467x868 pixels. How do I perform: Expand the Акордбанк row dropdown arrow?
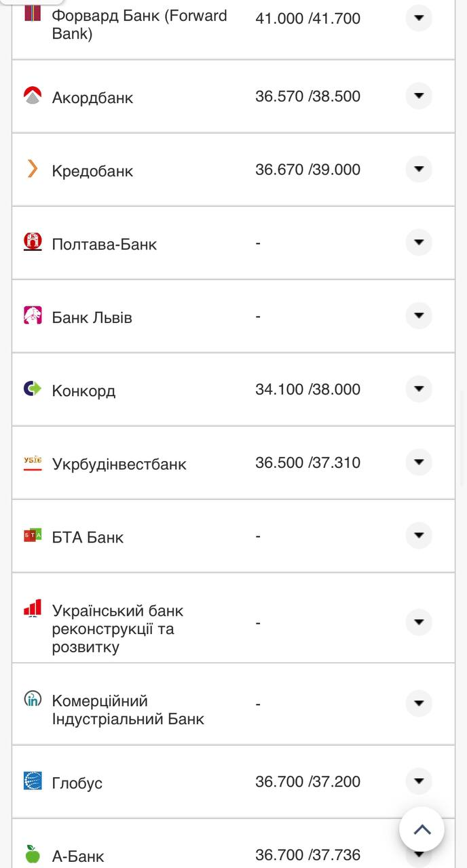pos(419,96)
